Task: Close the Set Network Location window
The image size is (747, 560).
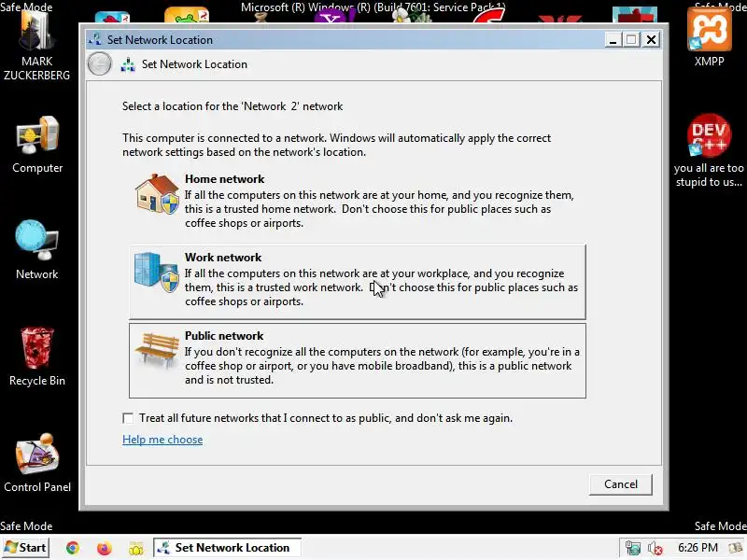Action: 651,39
